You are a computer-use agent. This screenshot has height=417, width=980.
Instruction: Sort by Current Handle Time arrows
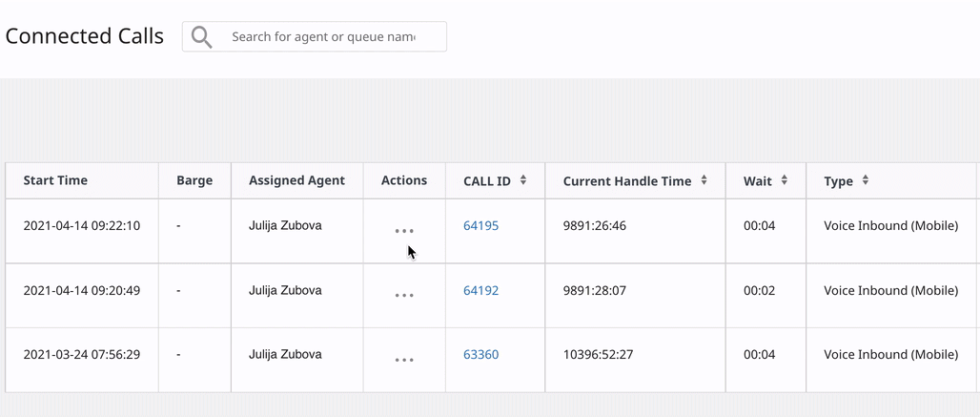point(704,180)
